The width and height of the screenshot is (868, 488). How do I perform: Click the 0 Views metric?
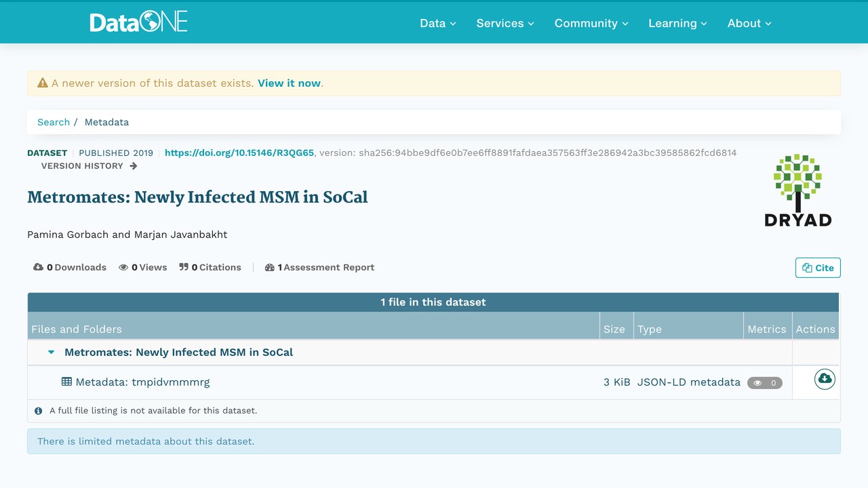tap(142, 268)
